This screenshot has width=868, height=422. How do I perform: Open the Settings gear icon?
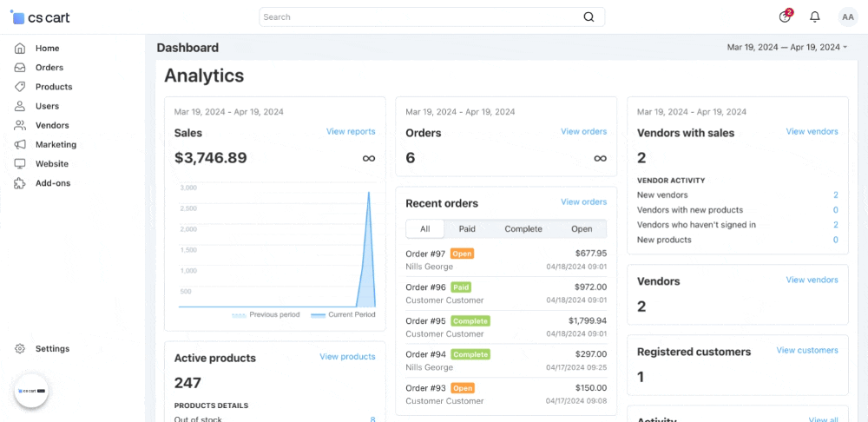click(20, 349)
